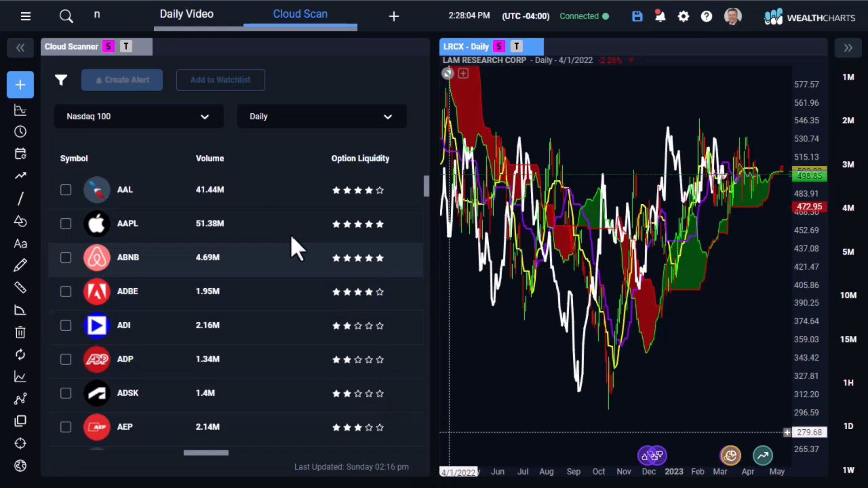Screen dimensions: 868x488
Task: Click the globe icon in the sidebar
Action: click(x=20, y=465)
